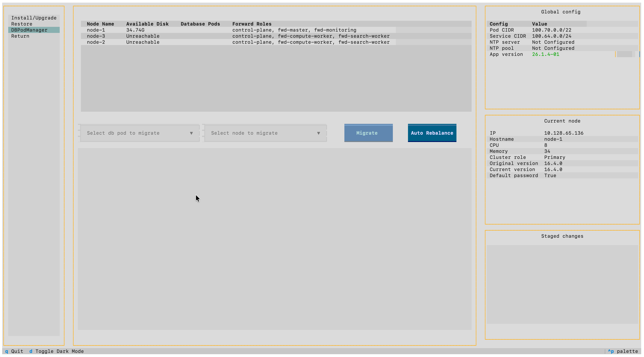Click the Value column header in Global config
The image size is (644, 357).
tap(540, 24)
